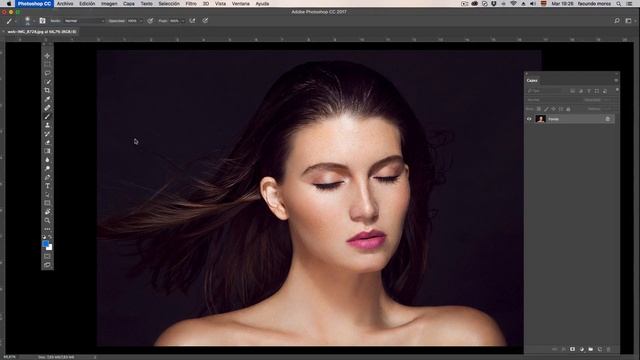
Task: Select the Clone Stamp tool
Action: click(x=47, y=125)
